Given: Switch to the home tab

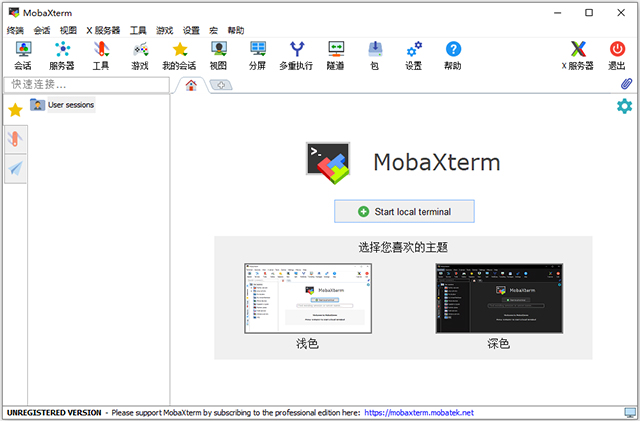Looking at the screenshot, I should pyautogui.click(x=191, y=85).
